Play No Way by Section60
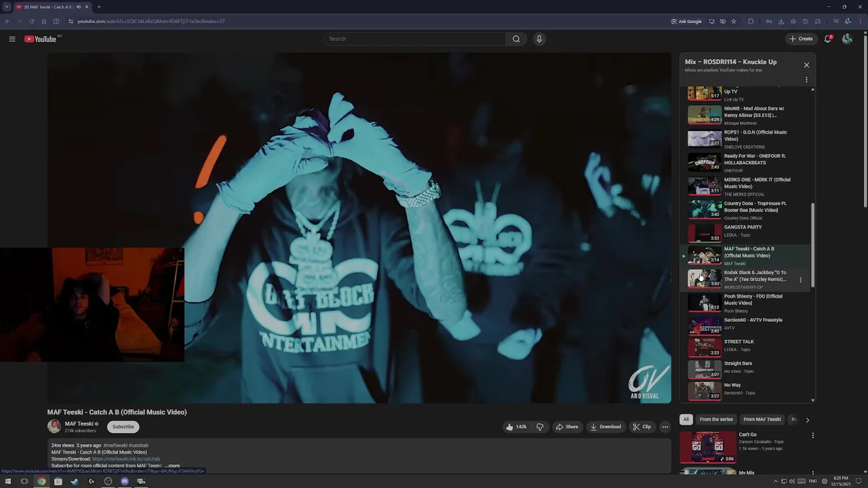This screenshot has width=868, height=488. [745, 390]
